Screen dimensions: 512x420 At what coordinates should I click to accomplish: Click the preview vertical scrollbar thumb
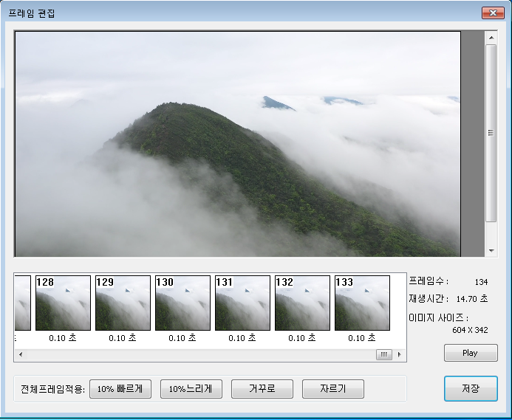click(491, 133)
